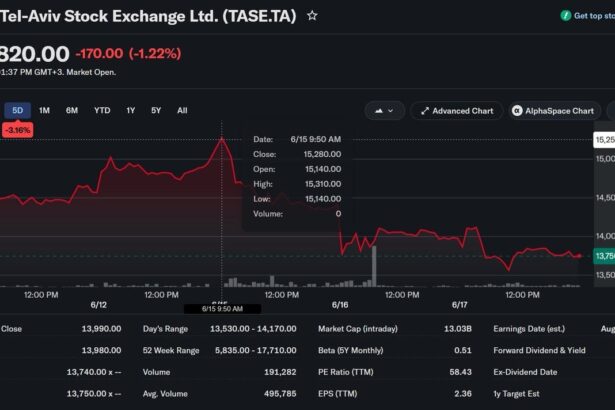615x410 pixels.
Task: Click the AlphaSpace logo icon
Action: click(517, 111)
